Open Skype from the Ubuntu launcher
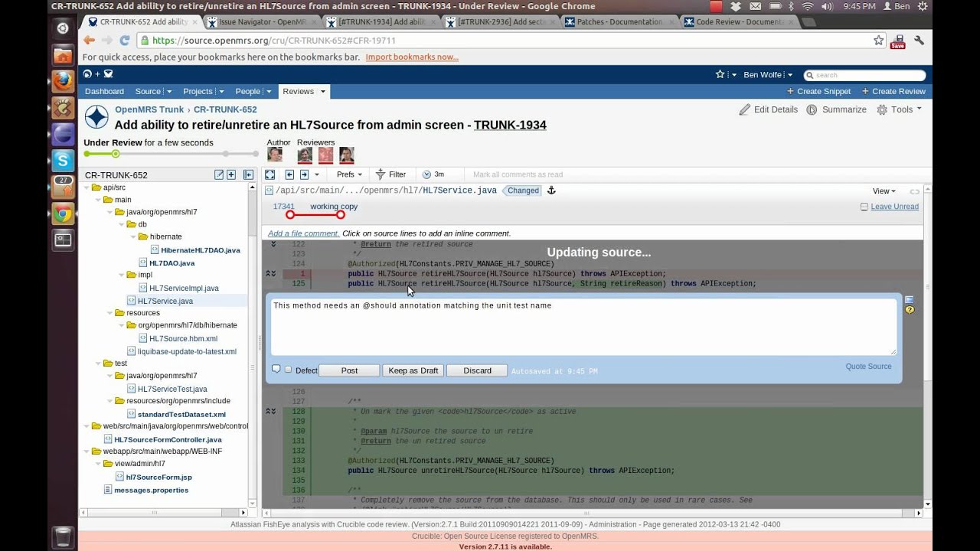The image size is (980, 551). (63, 160)
